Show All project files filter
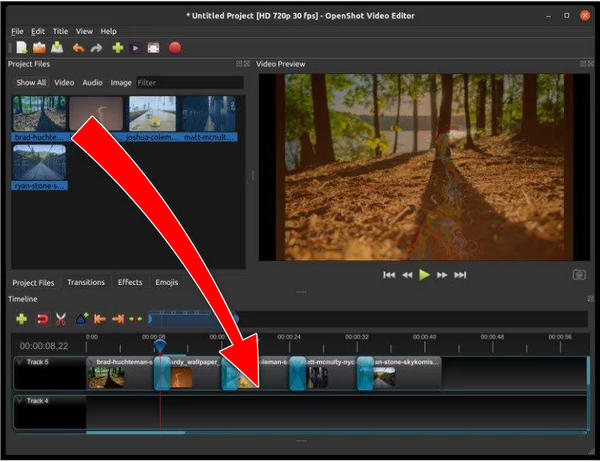 (31, 83)
